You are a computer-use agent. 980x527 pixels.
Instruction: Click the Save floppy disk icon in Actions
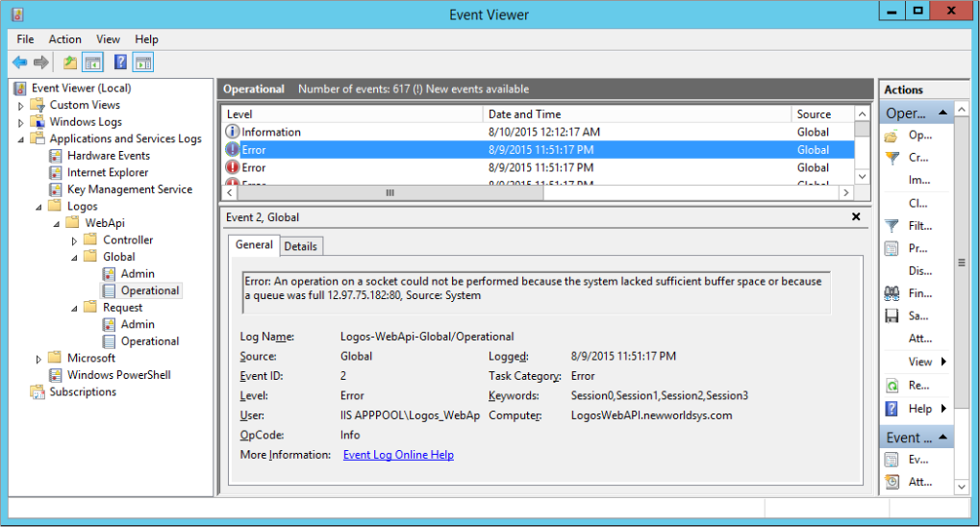click(x=892, y=315)
